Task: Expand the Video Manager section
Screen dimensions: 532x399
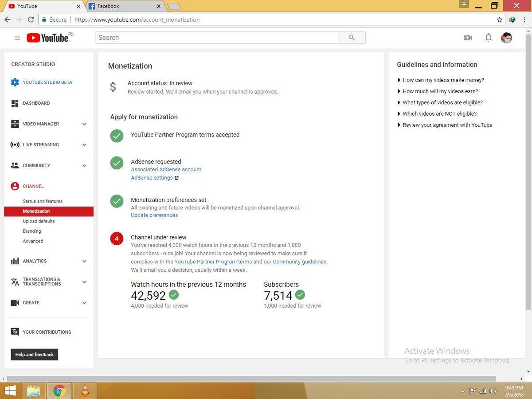Action: pyautogui.click(x=84, y=124)
